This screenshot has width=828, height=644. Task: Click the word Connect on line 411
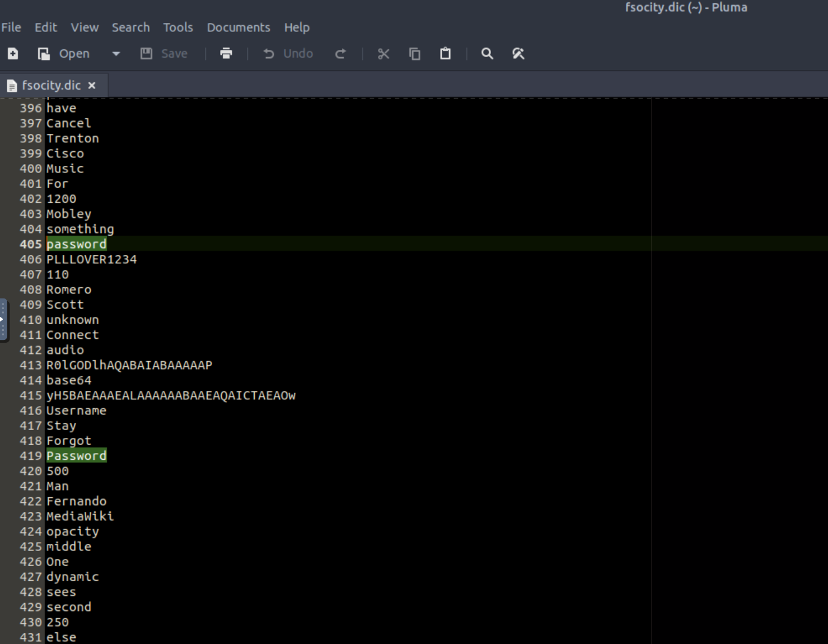click(73, 335)
